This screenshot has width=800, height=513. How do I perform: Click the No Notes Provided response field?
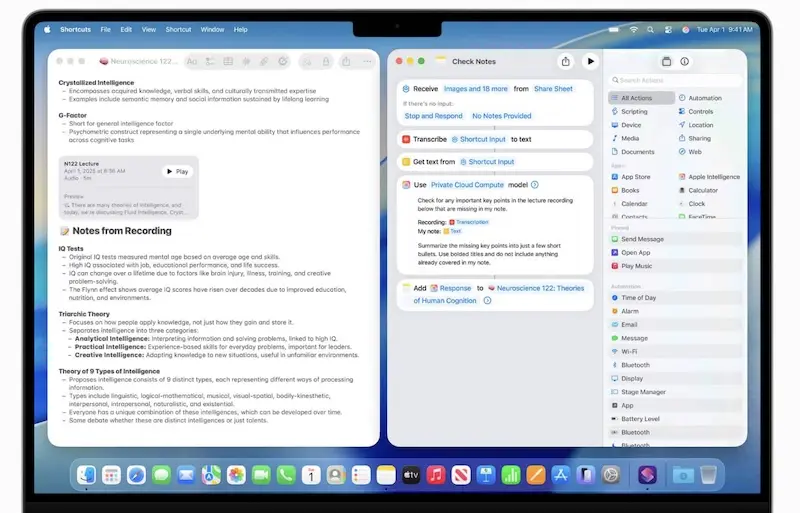coord(502,116)
